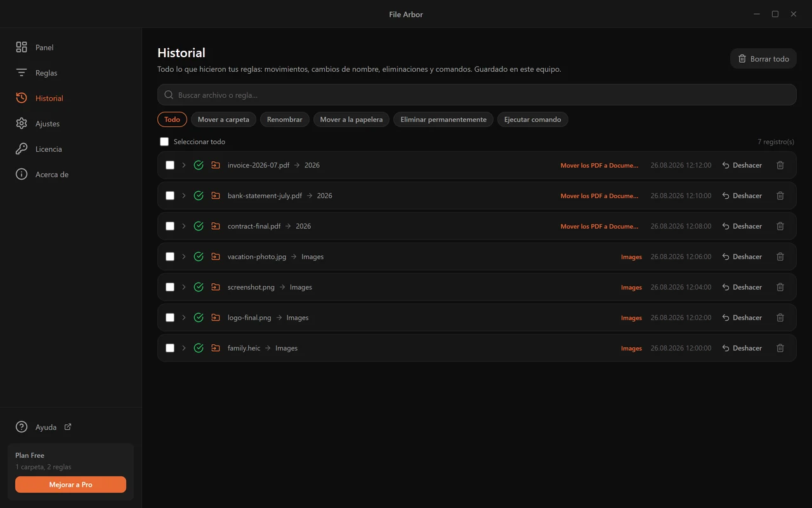The width and height of the screenshot is (812, 508).
Task: Tick the checkbox for bank-statement-july.pdf
Action: click(x=170, y=196)
